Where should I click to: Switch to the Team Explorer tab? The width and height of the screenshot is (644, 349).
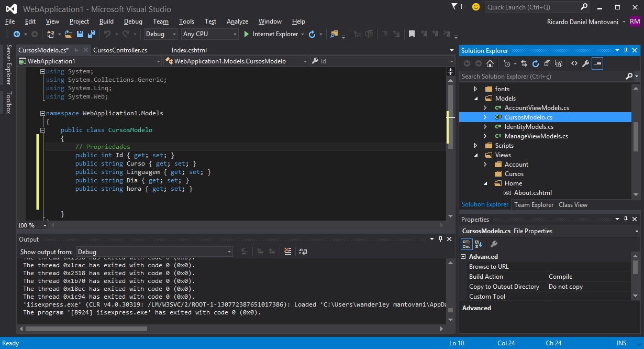coord(534,205)
